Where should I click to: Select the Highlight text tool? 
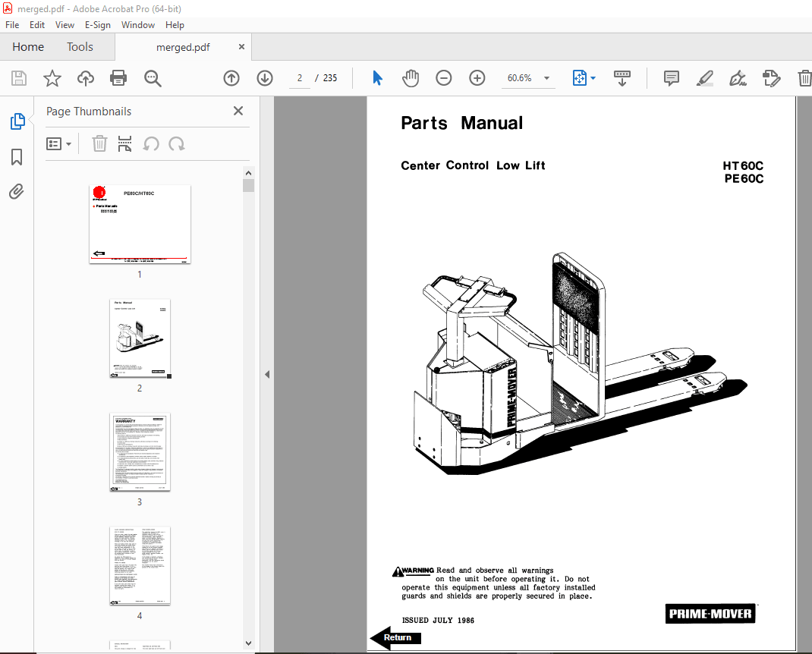pyautogui.click(x=705, y=77)
